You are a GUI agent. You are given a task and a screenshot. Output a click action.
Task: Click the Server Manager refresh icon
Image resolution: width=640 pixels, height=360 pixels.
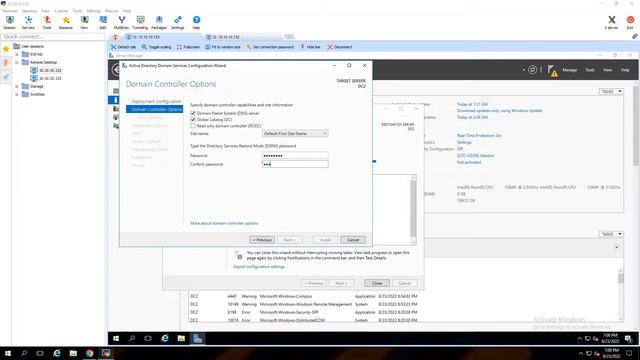coord(533,70)
